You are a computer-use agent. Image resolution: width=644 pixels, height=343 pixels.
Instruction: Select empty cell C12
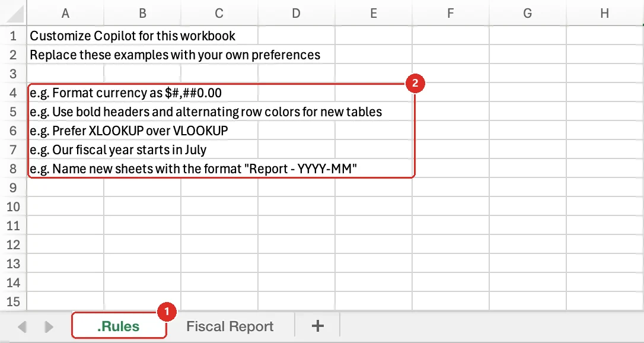(x=219, y=244)
